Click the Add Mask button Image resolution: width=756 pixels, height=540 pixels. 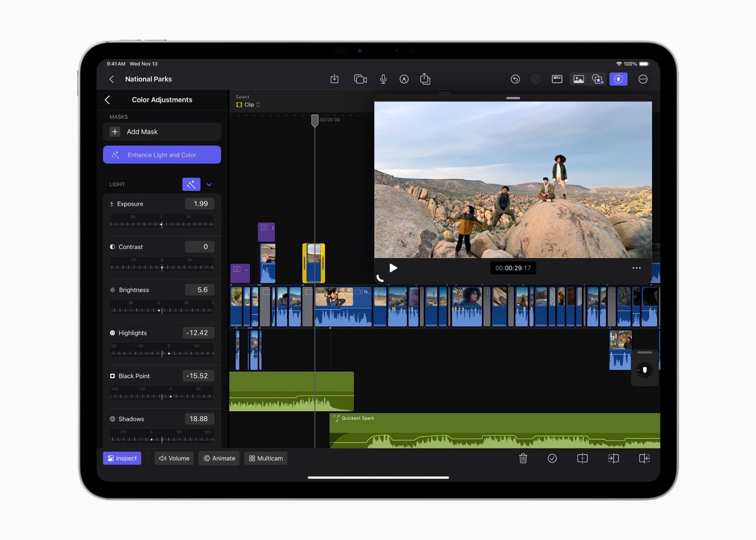click(162, 132)
